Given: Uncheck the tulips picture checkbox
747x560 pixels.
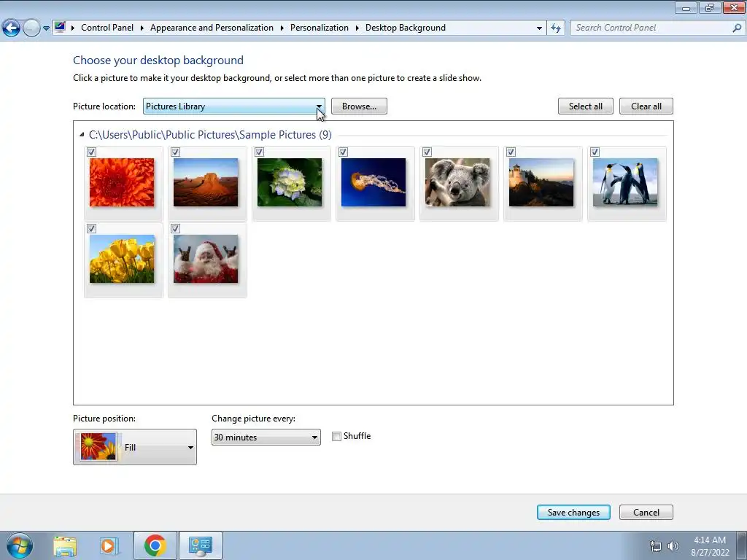Looking at the screenshot, I should (x=91, y=228).
